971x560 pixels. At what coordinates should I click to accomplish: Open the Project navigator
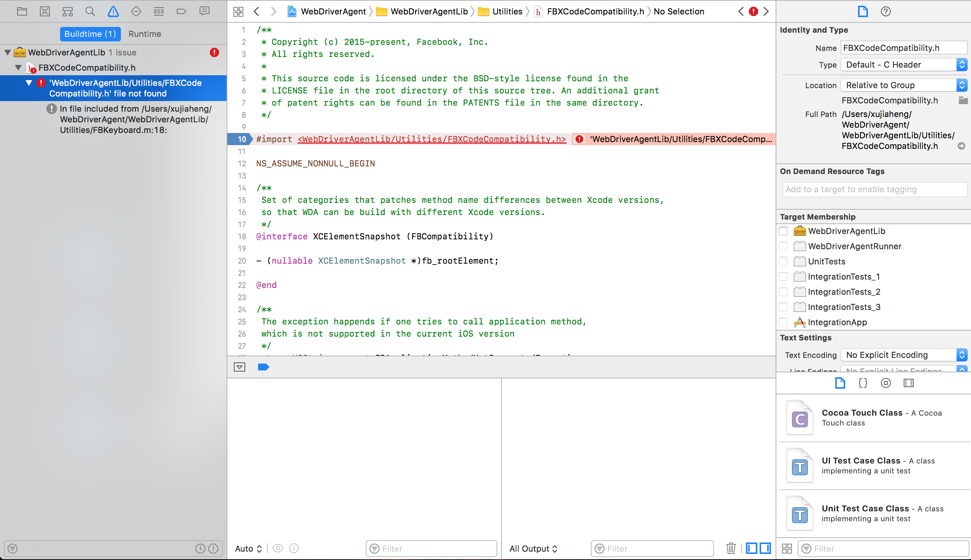pos(22,11)
